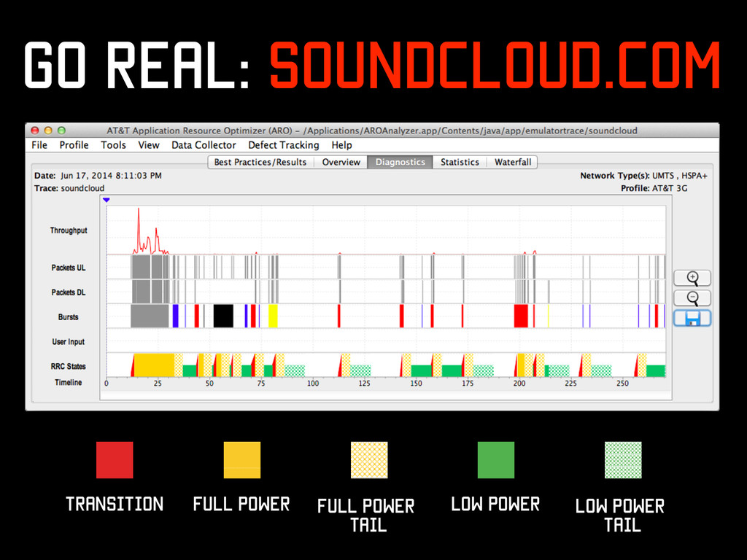Viewport: 747px width, 560px height.
Task: Switch to the Statistics tab
Action: coord(460,163)
